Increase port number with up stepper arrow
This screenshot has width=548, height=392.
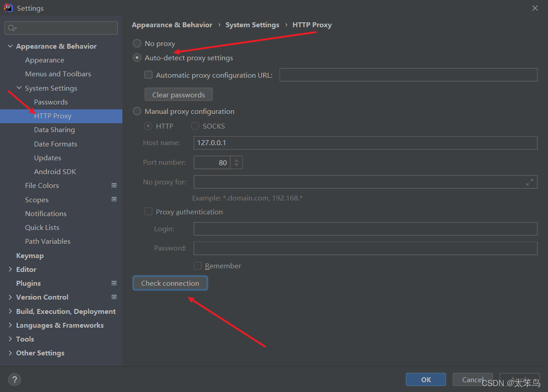click(x=237, y=160)
